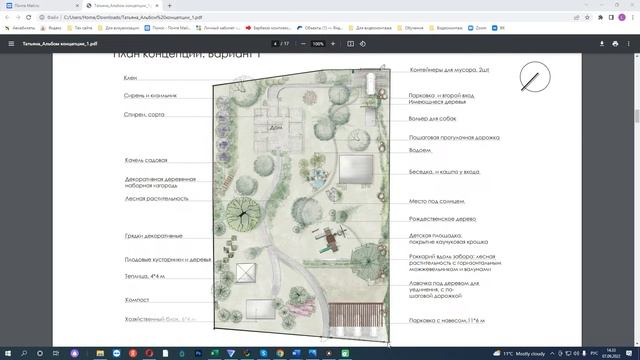Viewport: 640px width, 360px height.
Task: Click the Водоем label
Action: click(420, 150)
